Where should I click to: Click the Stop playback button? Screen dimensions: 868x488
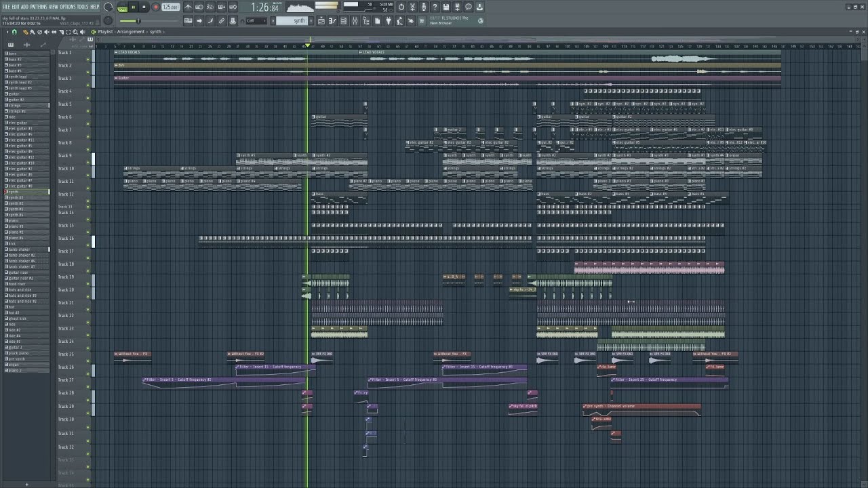coord(144,7)
